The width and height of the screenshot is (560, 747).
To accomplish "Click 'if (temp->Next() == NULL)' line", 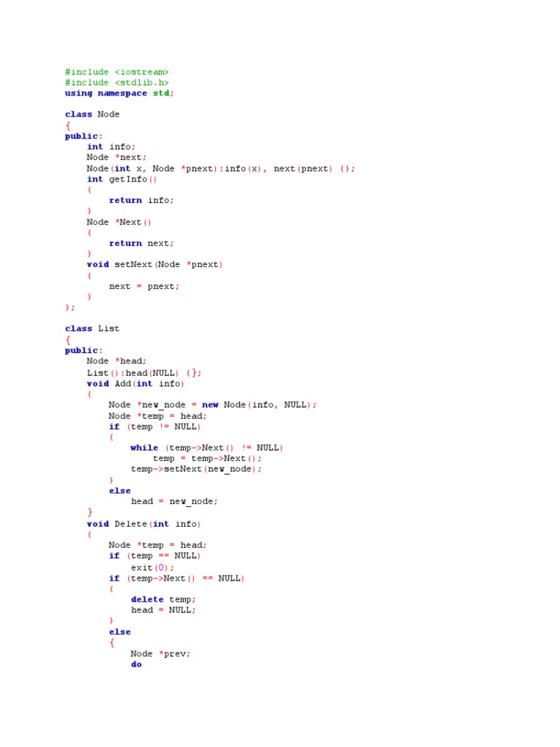I will (176, 578).
